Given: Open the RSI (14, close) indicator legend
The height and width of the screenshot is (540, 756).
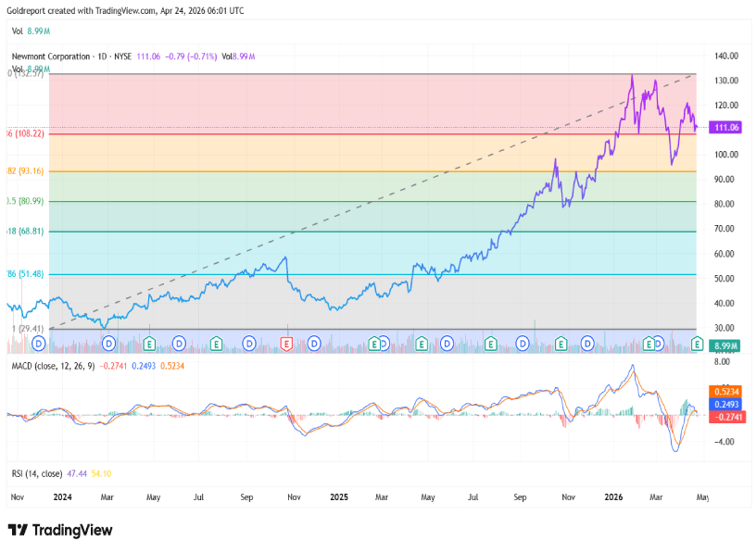Looking at the screenshot, I should (36, 473).
